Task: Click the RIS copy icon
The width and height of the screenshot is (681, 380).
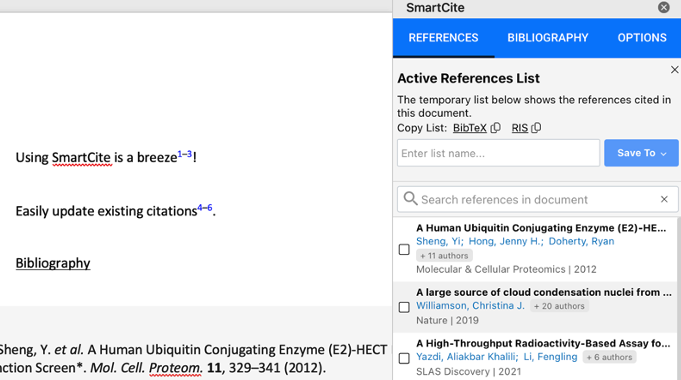Action: click(x=536, y=128)
